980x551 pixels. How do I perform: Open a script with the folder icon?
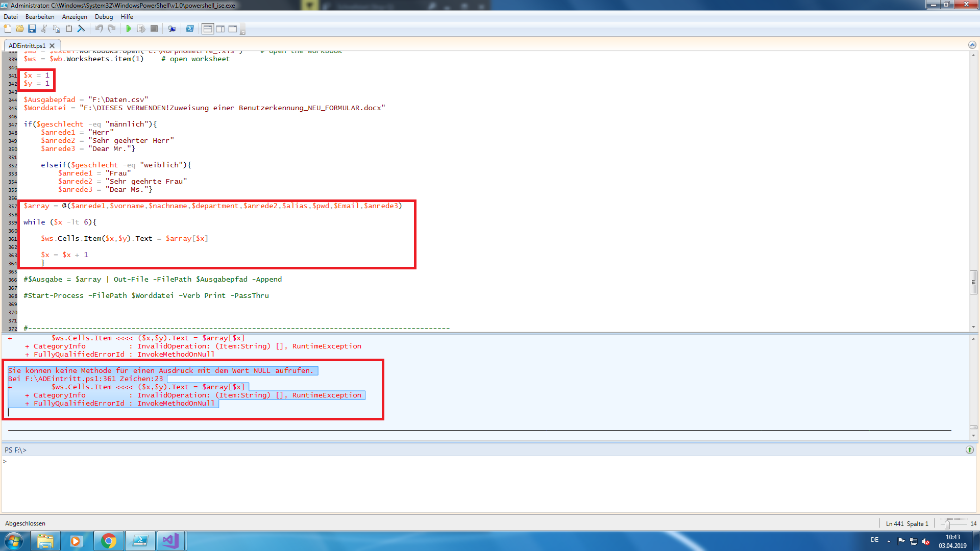(x=20, y=29)
